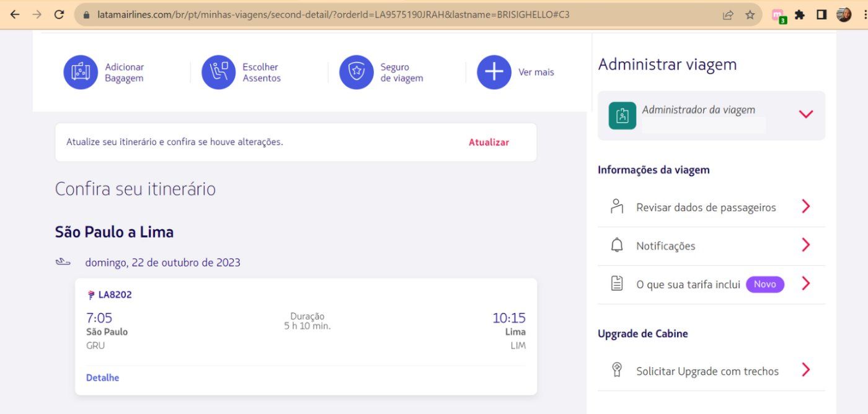Viewport: 868px width, 414px height.
Task: Open the Chrome profile avatar
Action: (x=843, y=15)
